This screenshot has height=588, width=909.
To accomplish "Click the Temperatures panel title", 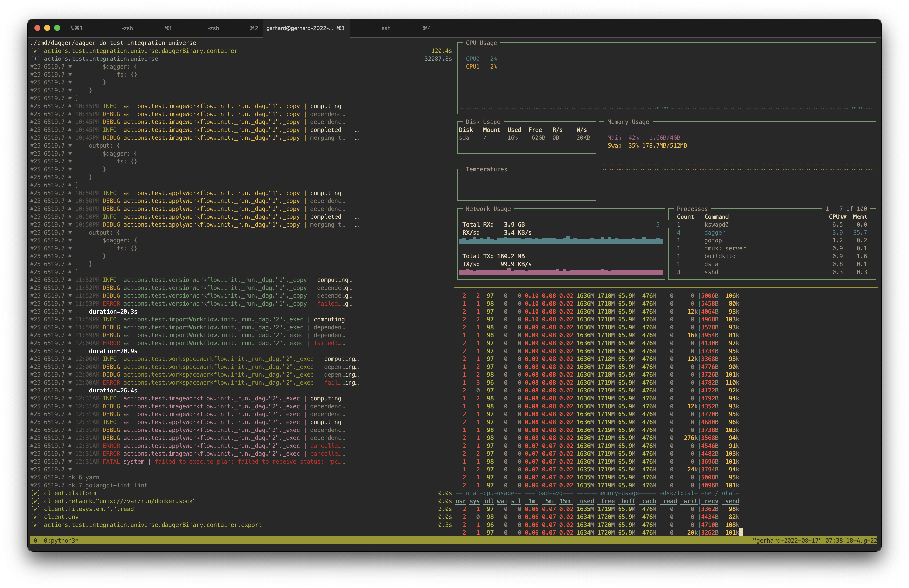I will tap(486, 169).
